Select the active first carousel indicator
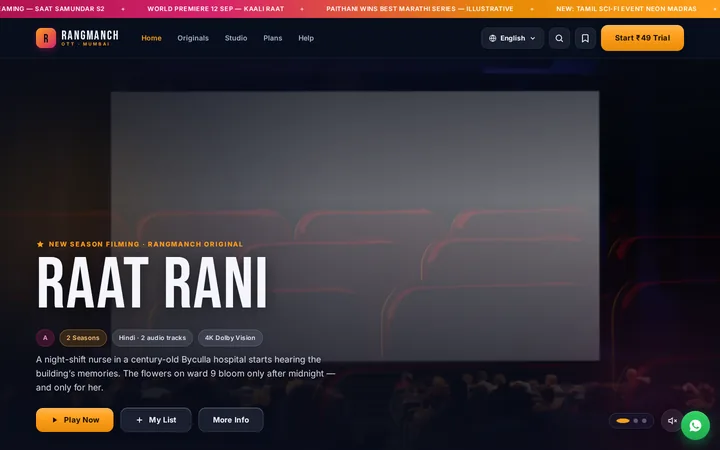Viewport: 720px width, 450px height. click(623, 421)
